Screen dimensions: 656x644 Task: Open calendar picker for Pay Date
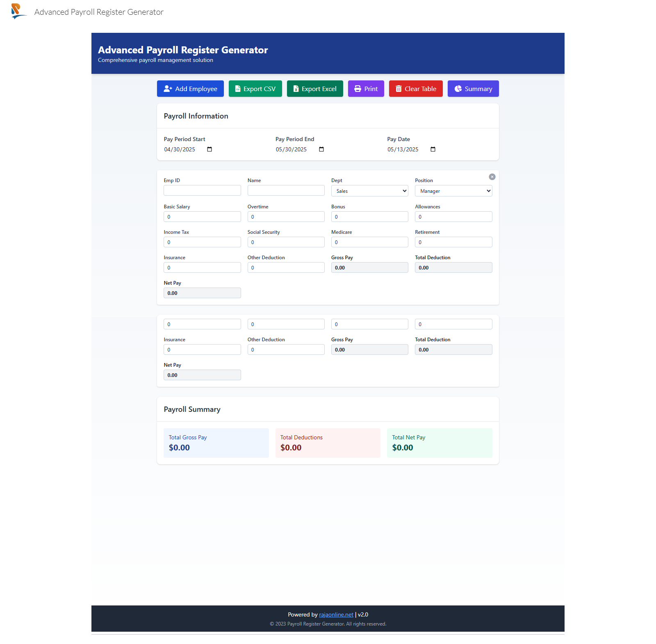point(433,149)
